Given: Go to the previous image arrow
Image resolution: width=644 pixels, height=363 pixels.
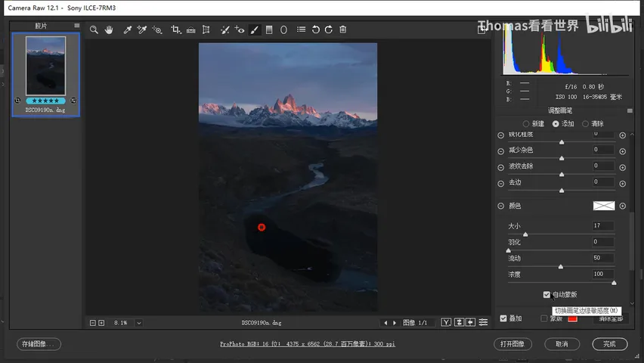Looking at the screenshot, I should coord(385,323).
